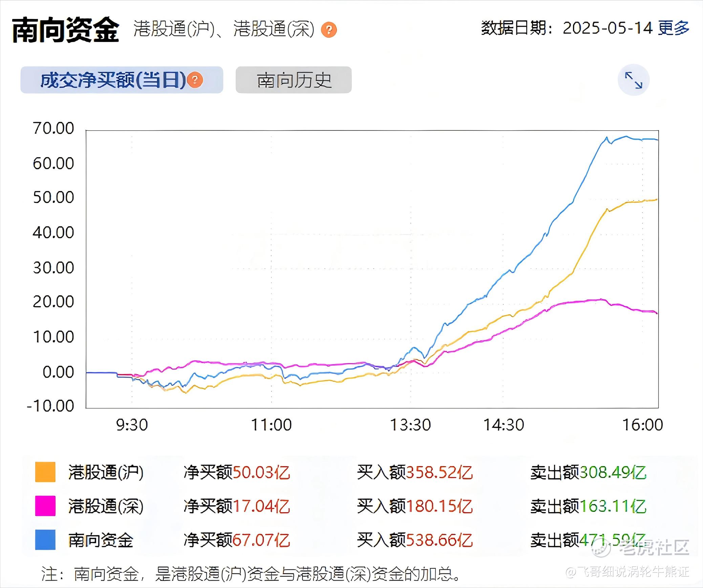The height and width of the screenshot is (588, 703).
Task: Select 港股通(沪) legend label
Action: 106,472
